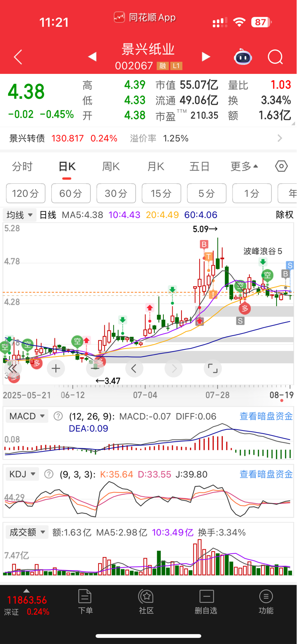Image resolution: width=297 pixels, height=644 pixels.
Task: Zoom in chart with plus icon
Action: 56,369
